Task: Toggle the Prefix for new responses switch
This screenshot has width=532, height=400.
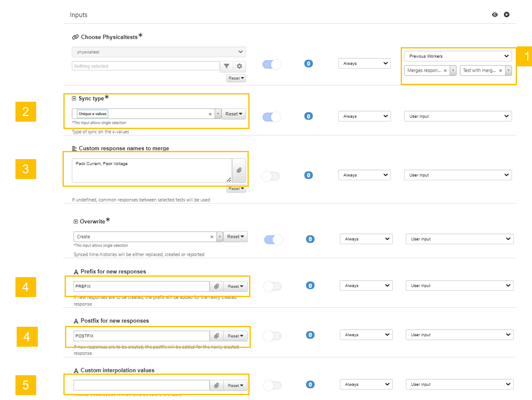Action: [x=273, y=286]
